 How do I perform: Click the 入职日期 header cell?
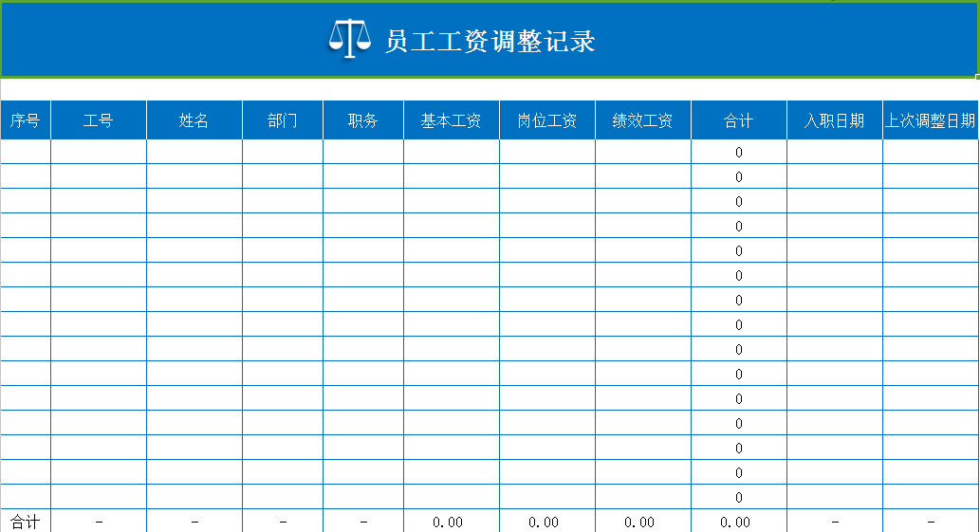pyautogui.click(x=834, y=119)
